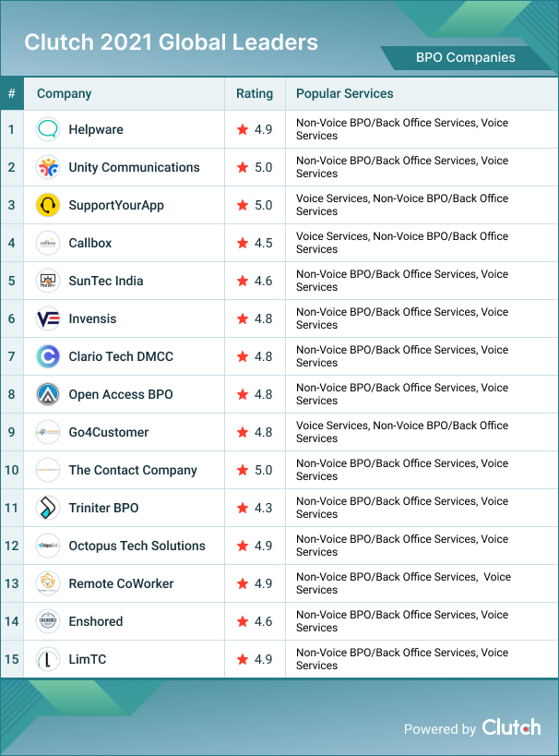Click the red star beside Helpware's rating
This screenshot has height=756, width=559.
coord(243,129)
